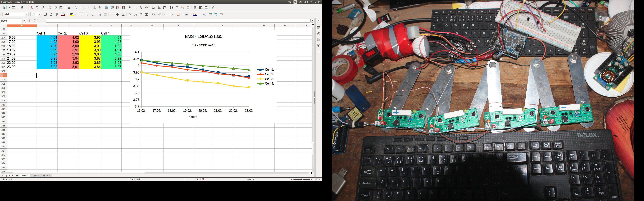
Task: Open the Name Box B303 dropdown
Action: 24,21
